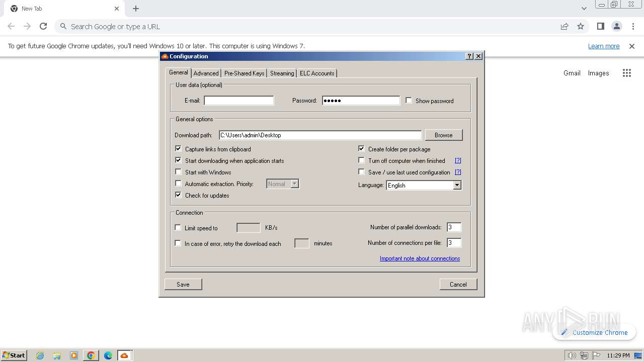Dismiss the Chrome update notification bar

coord(632,46)
